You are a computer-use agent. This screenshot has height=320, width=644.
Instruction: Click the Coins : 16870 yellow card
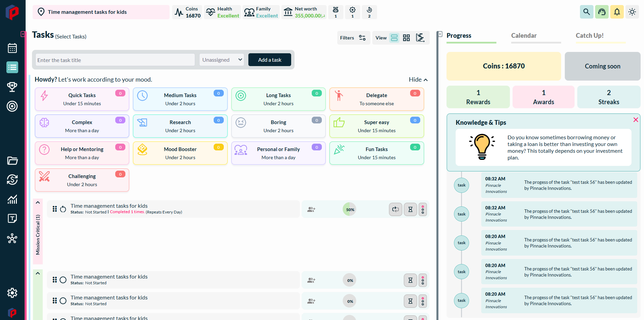504,66
